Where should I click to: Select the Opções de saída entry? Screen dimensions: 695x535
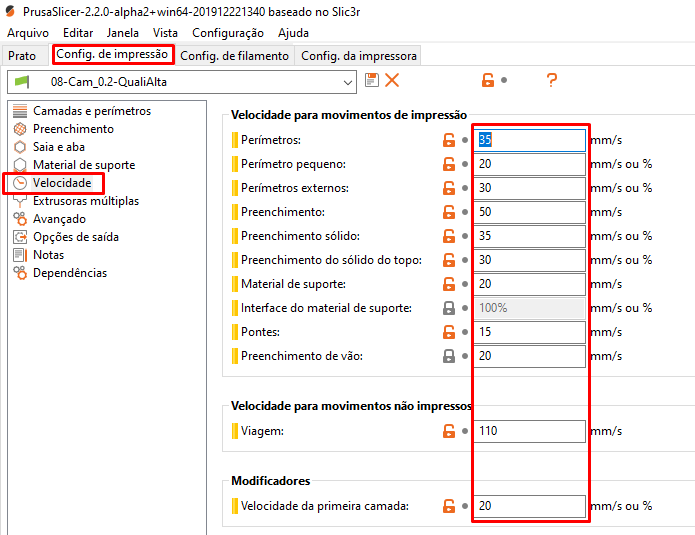coord(76,237)
